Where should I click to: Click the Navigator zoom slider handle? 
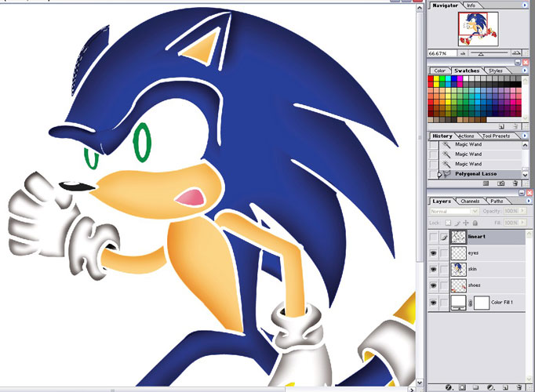point(481,54)
